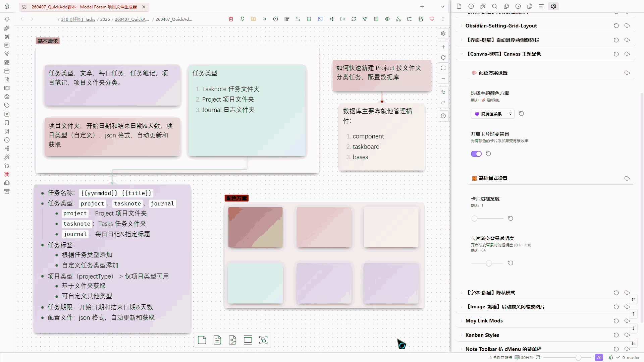Viewport: 644px width, 362px height.
Task: Click the pin icon in note toolbar
Action: pyautogui.click(x=242, y=19)
